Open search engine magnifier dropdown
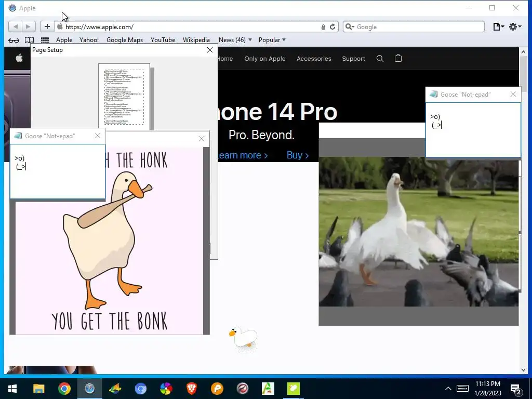Screen dimensions: 532x399 tap(350, 27)
